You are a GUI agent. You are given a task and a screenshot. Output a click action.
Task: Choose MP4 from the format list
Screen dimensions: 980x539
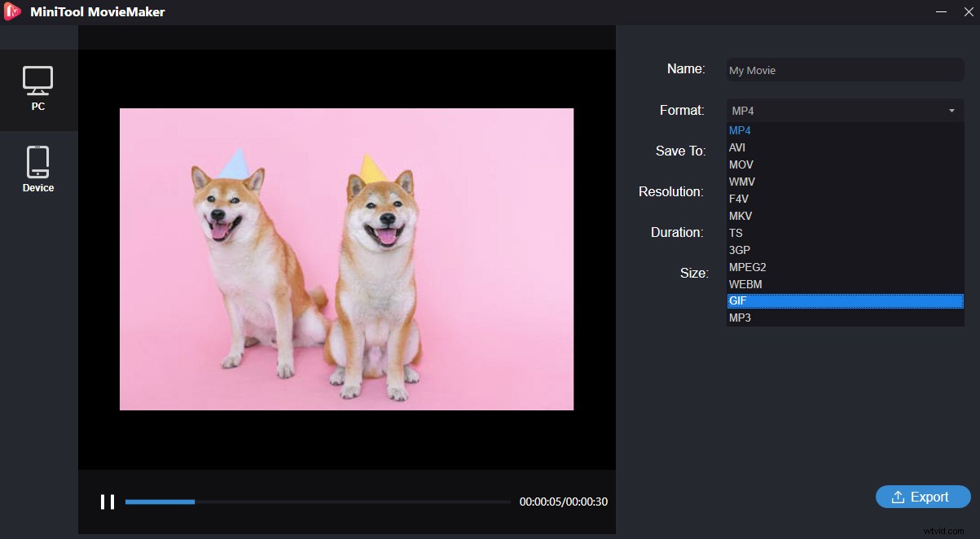click(845, 130)
